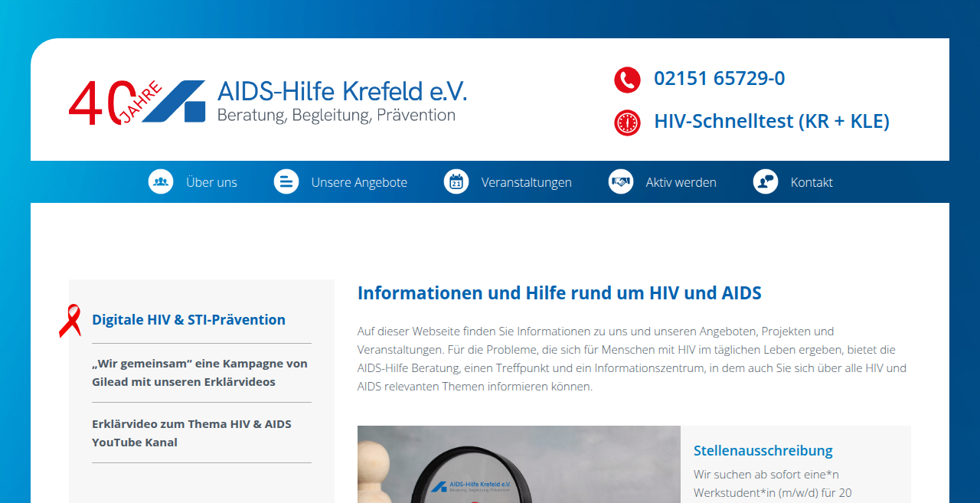
Task: Click the Veranstaltungen calendar icon
Action: (x=456, y=181)
